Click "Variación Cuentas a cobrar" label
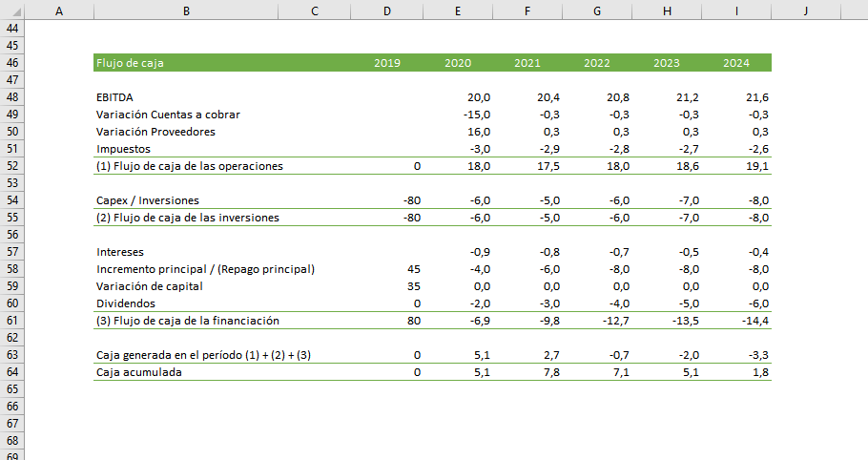 coord(168,115)
